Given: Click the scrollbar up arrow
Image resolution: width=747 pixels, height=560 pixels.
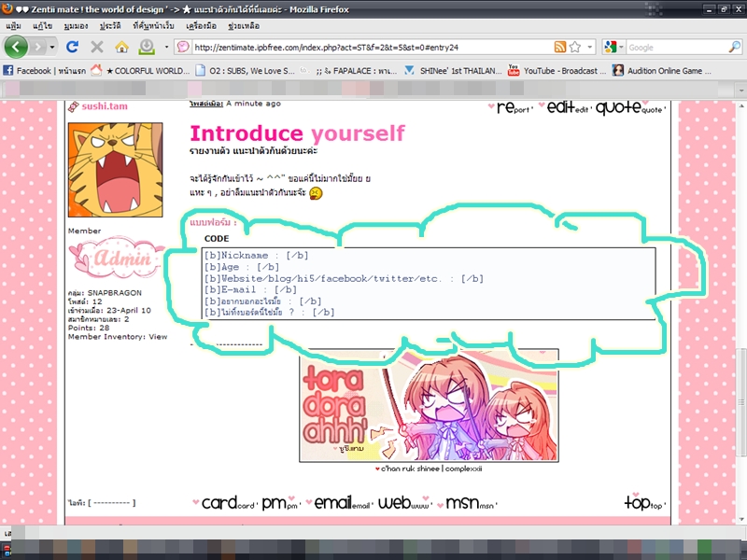Looking at the screenshot, I should point(741,105).
